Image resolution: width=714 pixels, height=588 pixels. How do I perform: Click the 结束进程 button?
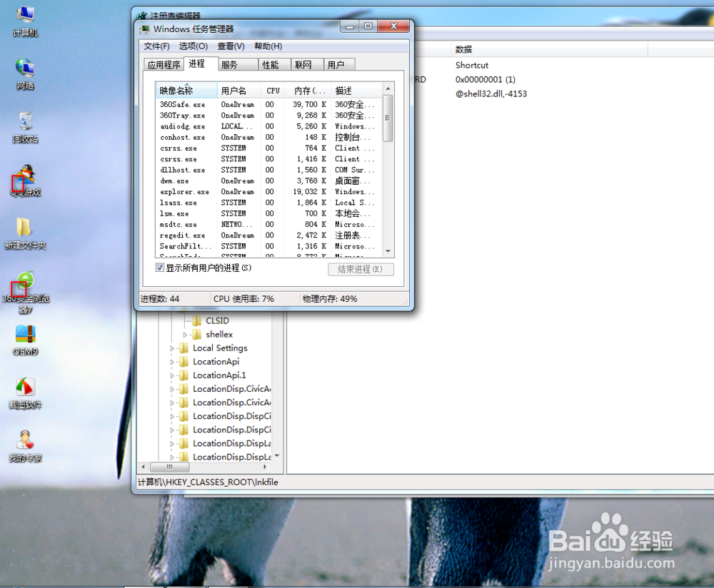[361, 270]
